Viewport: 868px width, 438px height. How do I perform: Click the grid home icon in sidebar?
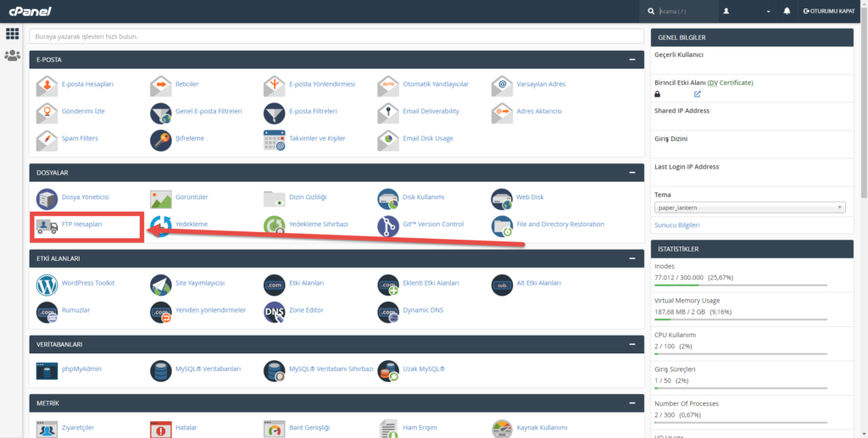pos(12,34)
